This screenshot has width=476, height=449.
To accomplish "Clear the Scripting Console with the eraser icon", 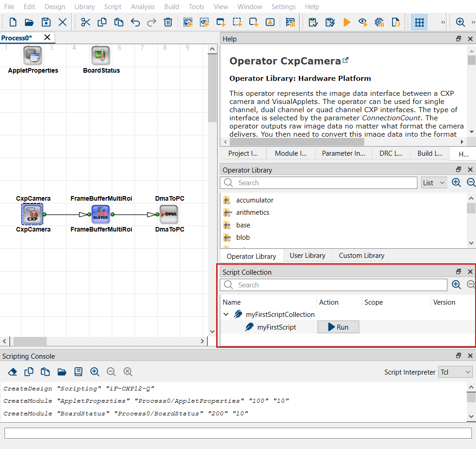I will pyautogui.click(x=12, y=371).
